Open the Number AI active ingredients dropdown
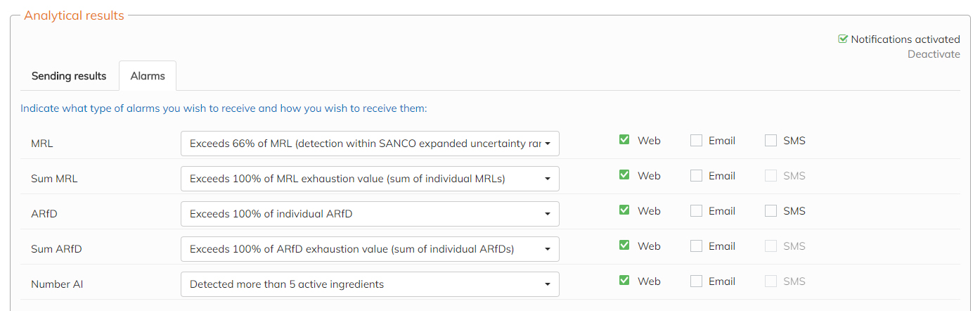Screen dimensions: 980x311 click(x=370, y=284)
